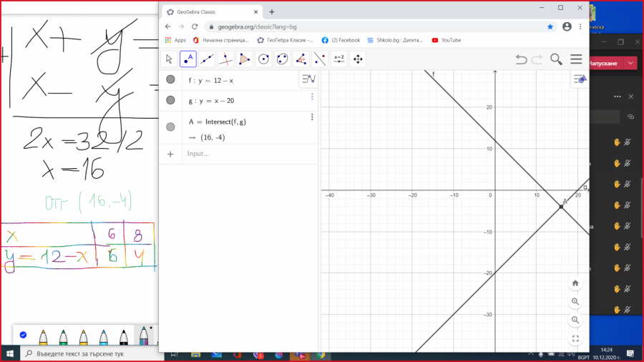Open the algebra view style bar
The width and height of the screenshot is (644, 362).
tap(309, 79)
